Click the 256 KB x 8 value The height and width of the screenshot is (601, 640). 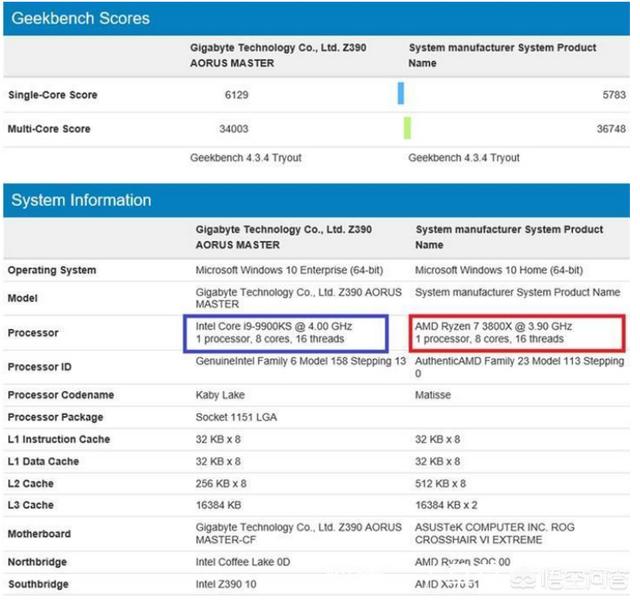point(221,483)
